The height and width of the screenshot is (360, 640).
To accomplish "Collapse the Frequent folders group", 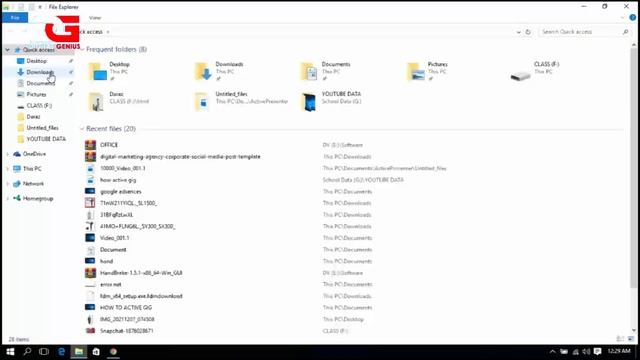I will pos(82,49).
